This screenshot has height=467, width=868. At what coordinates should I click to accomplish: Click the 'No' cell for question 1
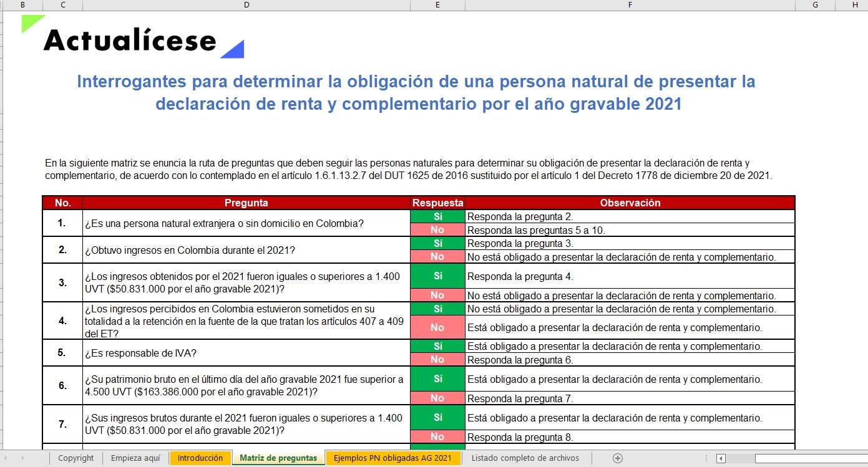(x=437, y=229)
